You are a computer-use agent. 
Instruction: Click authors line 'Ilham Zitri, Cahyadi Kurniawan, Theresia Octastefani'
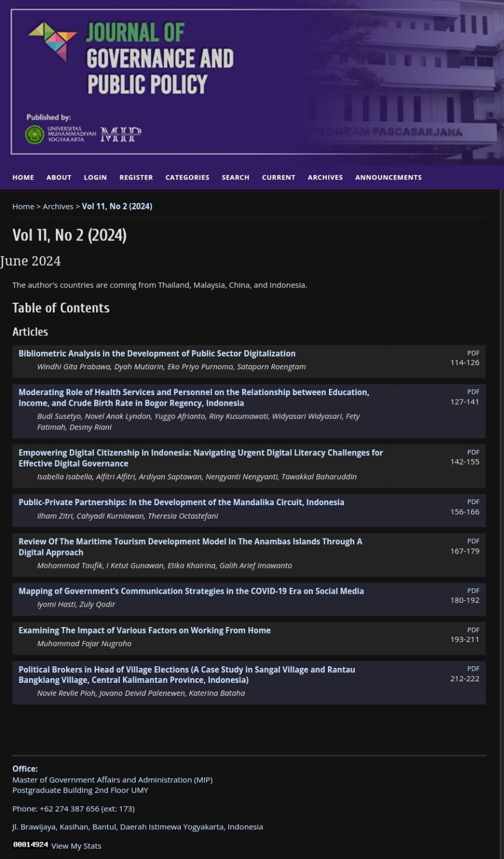(x=128, y=516)
